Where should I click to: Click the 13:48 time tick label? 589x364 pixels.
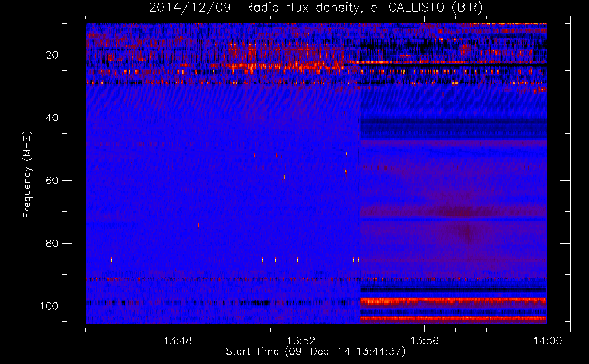click(178, 341)
